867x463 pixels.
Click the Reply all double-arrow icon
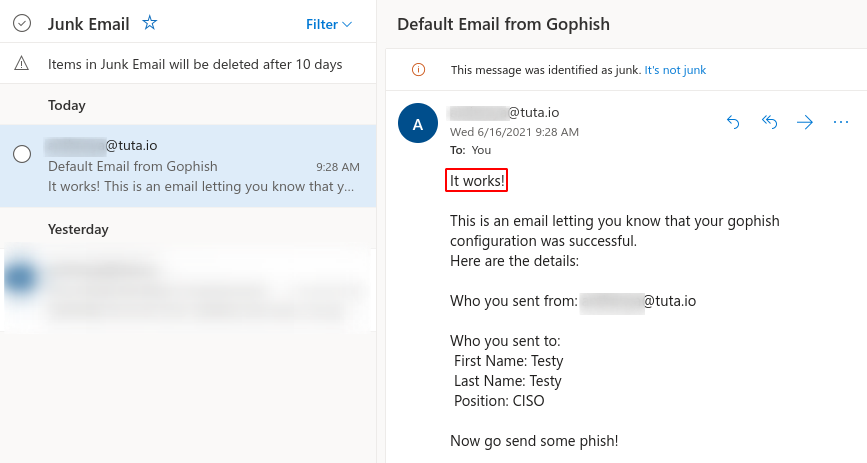tap(769, 122)
